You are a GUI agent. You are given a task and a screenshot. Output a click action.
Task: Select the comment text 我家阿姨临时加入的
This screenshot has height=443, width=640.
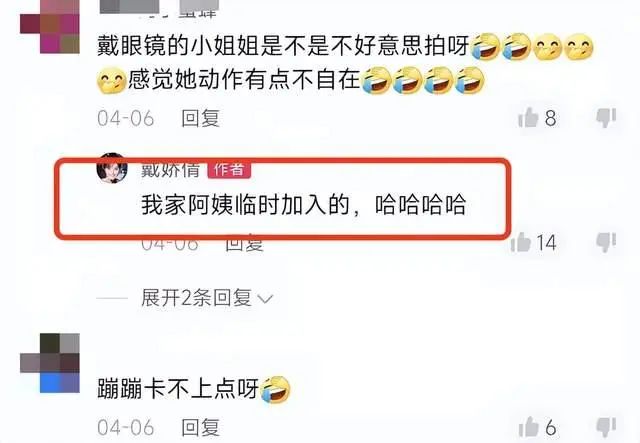point(246,205)
